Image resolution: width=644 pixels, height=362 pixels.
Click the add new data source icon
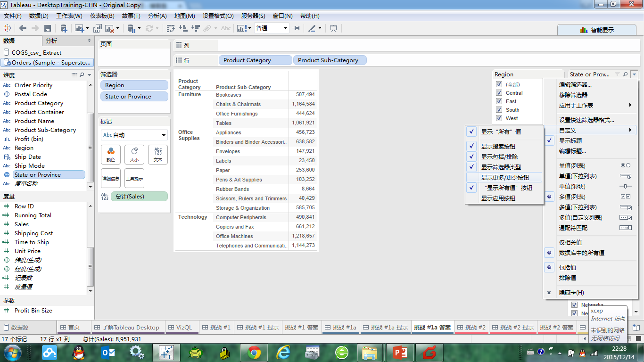(64, 28)
